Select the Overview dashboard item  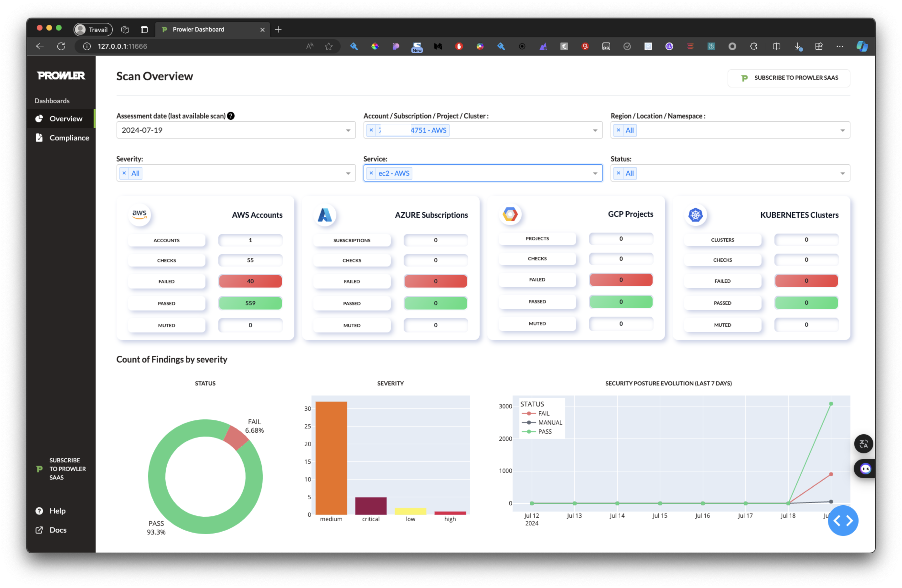(65, 119)
